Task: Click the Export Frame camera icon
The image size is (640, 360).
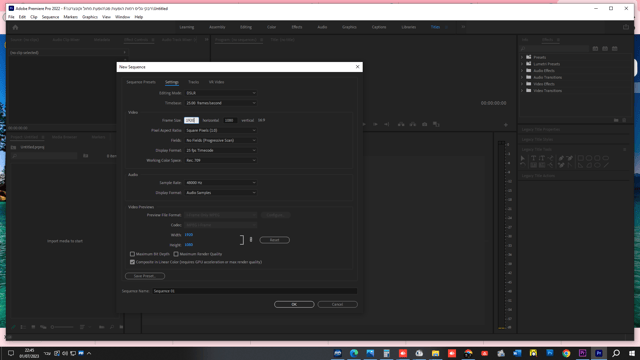Action: [x=424, y=124]
